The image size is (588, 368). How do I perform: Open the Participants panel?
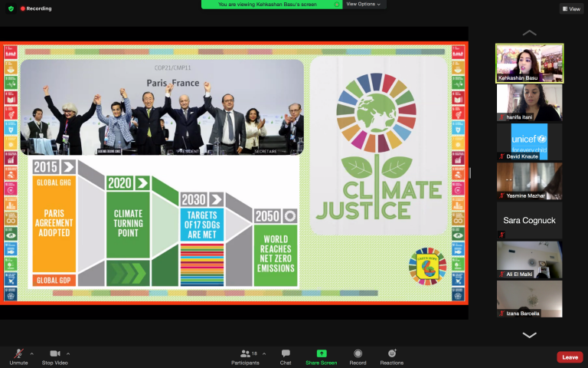[247, 354]
